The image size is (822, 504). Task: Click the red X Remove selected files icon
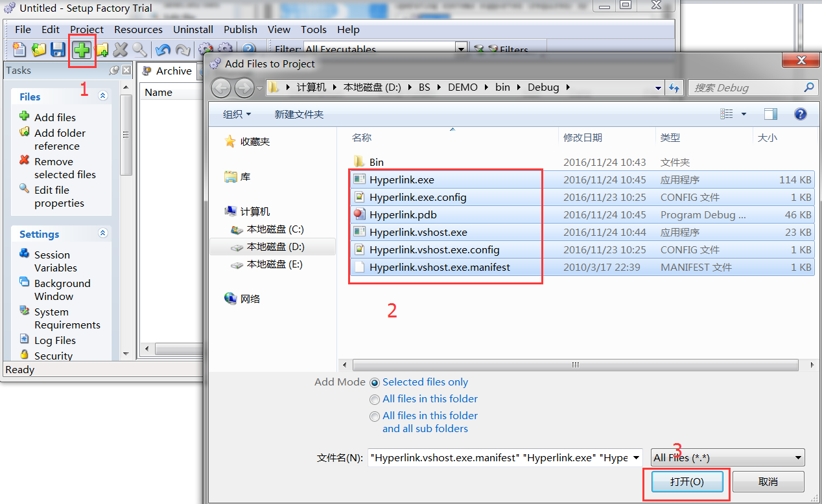pyautogui.click(x=24, y=160)
